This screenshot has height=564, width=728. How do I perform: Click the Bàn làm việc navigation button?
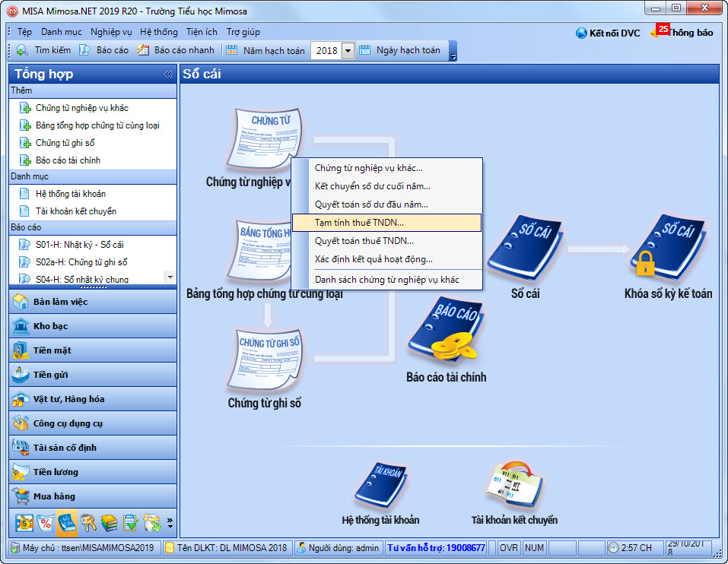93,302
